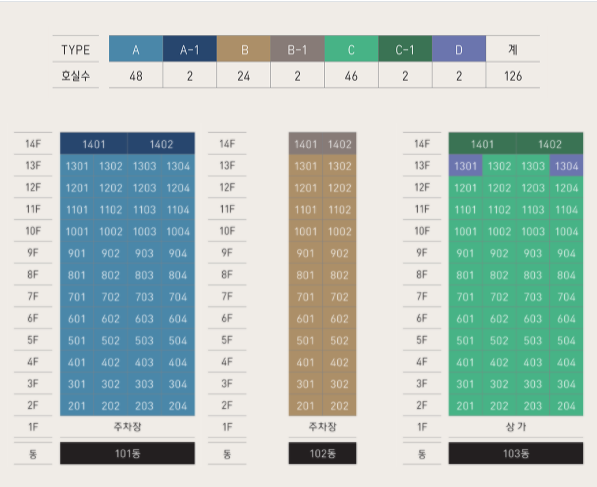The image size is (597, 487).
Task: Click the TYPE row label
Action: [x=76, y=49]
